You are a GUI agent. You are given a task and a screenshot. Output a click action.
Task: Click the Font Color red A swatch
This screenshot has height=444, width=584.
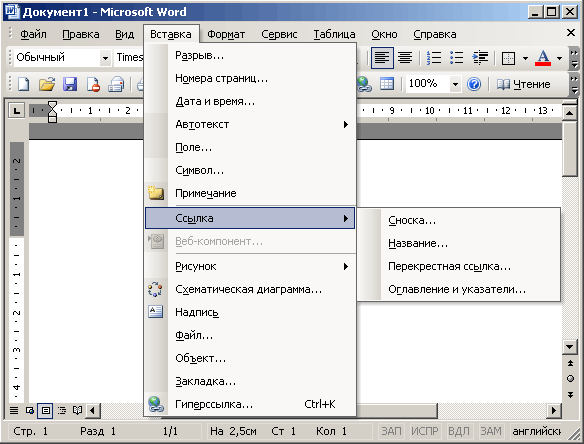coord(543,58)
